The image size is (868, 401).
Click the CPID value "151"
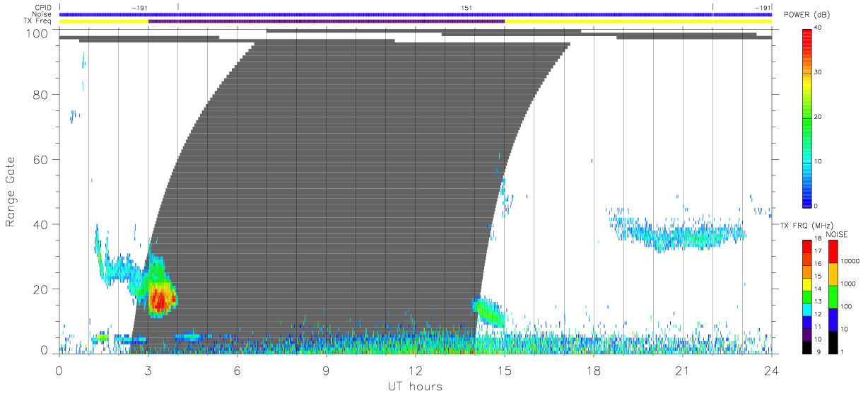coord(467,8)
